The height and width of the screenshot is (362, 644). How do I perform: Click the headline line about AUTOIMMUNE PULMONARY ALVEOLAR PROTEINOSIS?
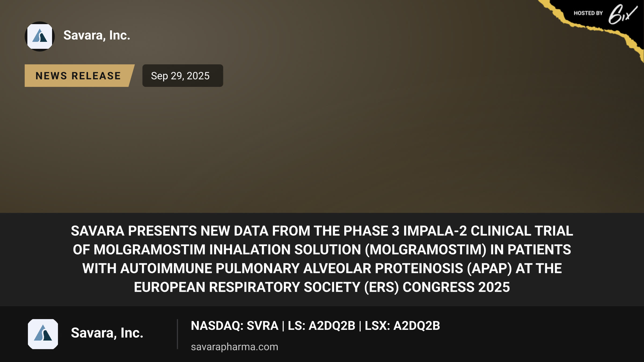(x=322, y=268)
